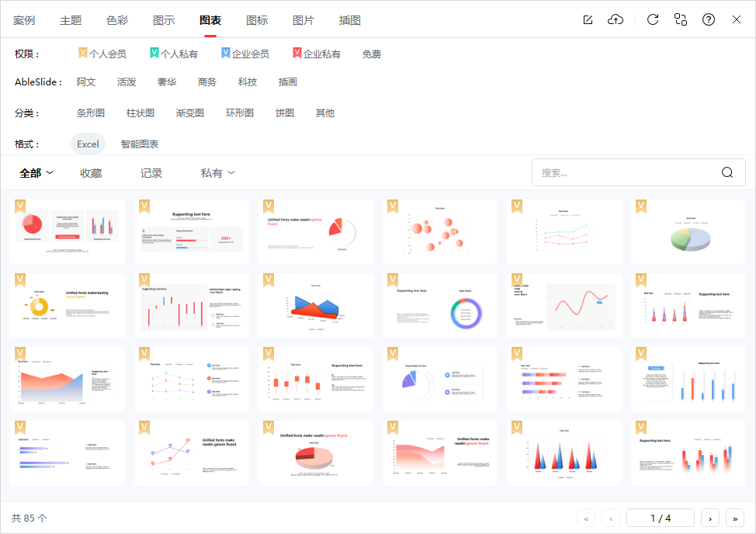
Task: Click the two-squares switch icon in header
Action: coord(681,20)
